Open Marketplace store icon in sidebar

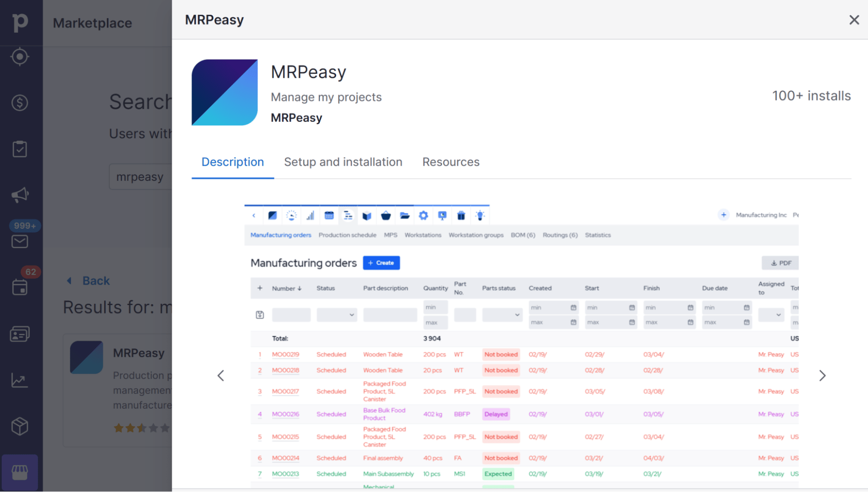pyautogui.click(x=20, y=472)
